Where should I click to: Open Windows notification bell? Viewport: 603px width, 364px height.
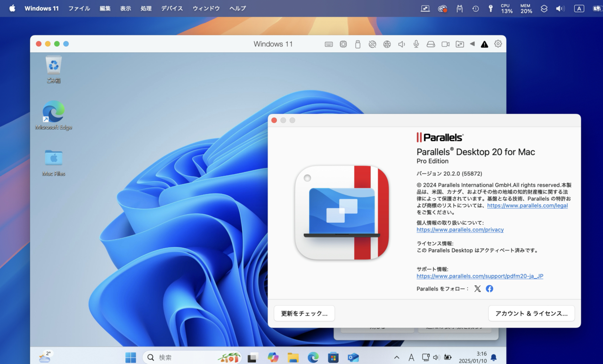tap(494, 357)
